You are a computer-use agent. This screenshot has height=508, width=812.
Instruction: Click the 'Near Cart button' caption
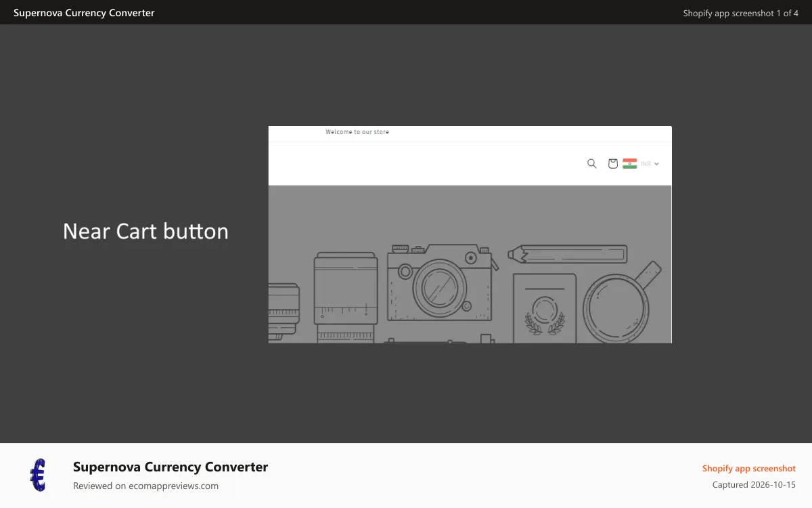coord(145,232)
